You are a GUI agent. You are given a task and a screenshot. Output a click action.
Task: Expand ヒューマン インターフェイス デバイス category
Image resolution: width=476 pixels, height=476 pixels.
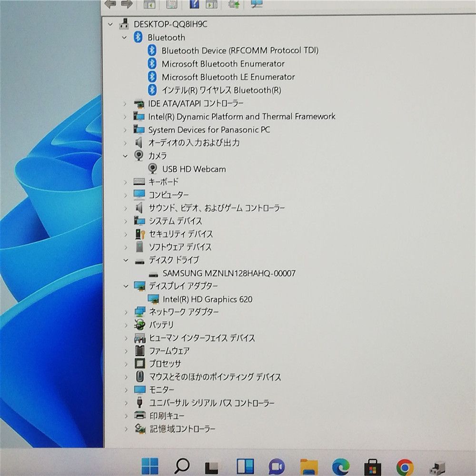tap(126, 338)
